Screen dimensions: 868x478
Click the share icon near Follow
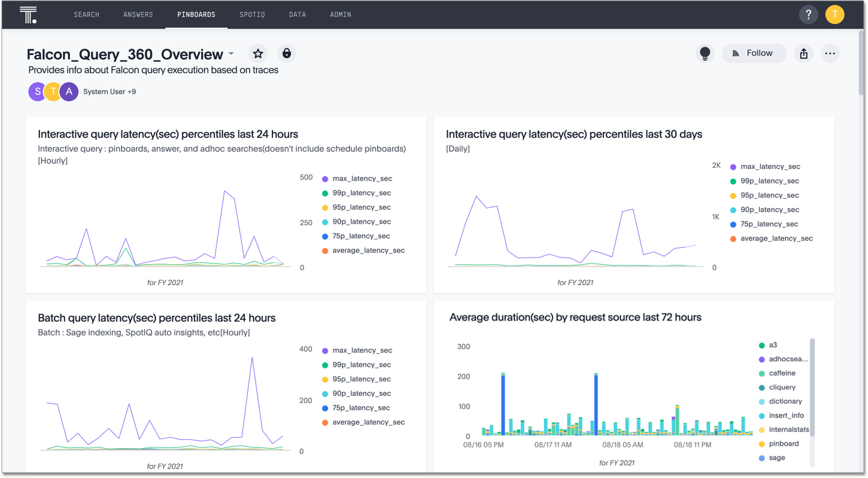pyautogui.click(x=803, y=53)
